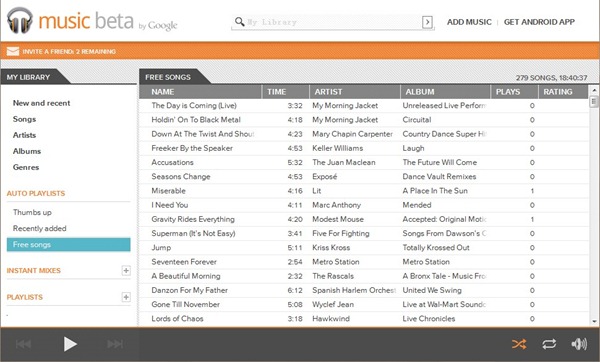The height and width of the screenshot is (362, 600).
Task: Open the Add Music link
Action: [469, 22]
